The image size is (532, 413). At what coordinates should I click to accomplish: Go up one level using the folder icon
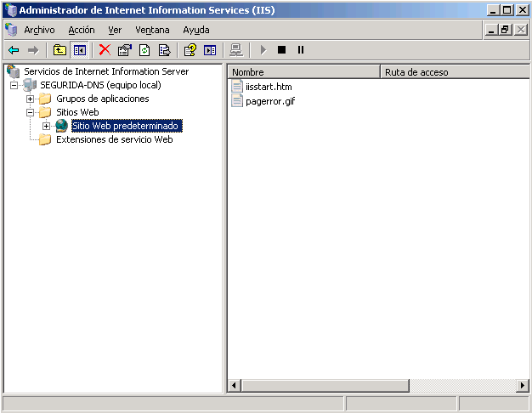point(59,50)
